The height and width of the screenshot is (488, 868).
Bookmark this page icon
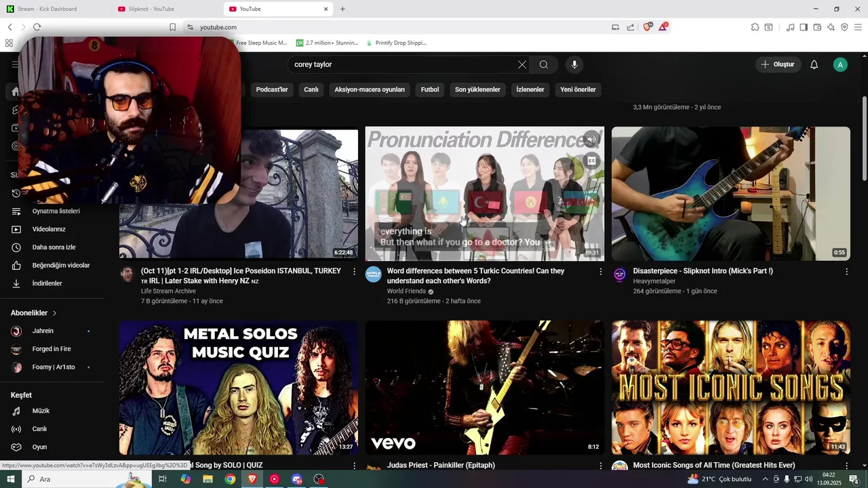point(172,27)
